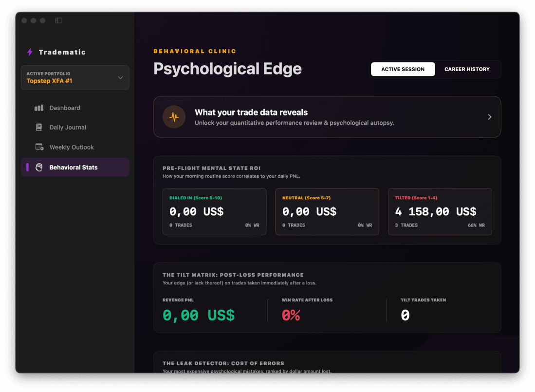Viewport: 535px width, 392px height.
Task: Open Dashboard in the sidebar
Action: click(x=75, y=108)
